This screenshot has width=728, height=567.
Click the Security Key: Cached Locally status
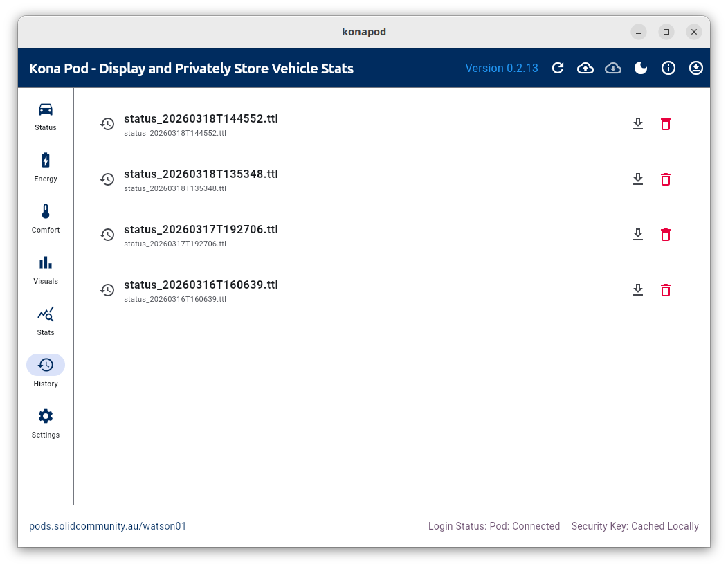point(635,526)
